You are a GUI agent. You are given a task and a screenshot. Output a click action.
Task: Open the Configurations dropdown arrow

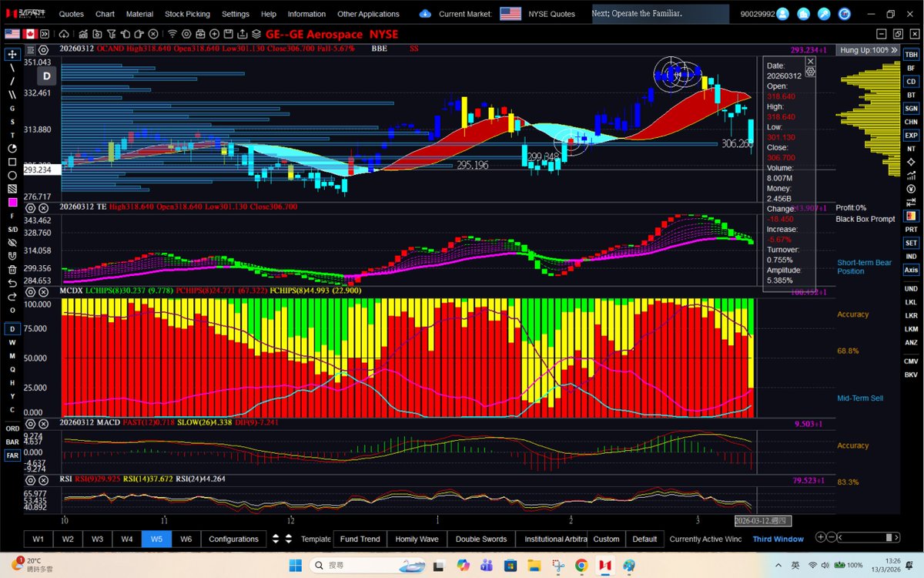tap(274, 539)
